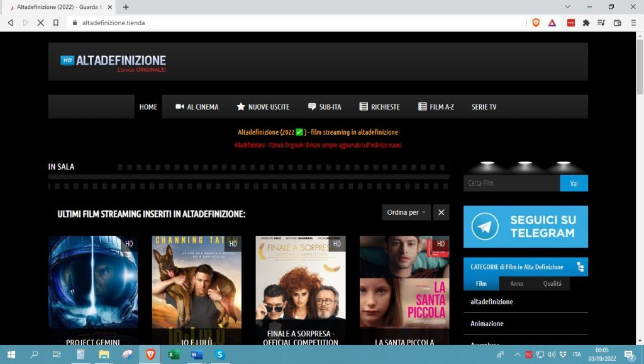Screen dimensions: 644x364
Task: Expand the tab search chevron in title bar
Action: tap(568, 7)
